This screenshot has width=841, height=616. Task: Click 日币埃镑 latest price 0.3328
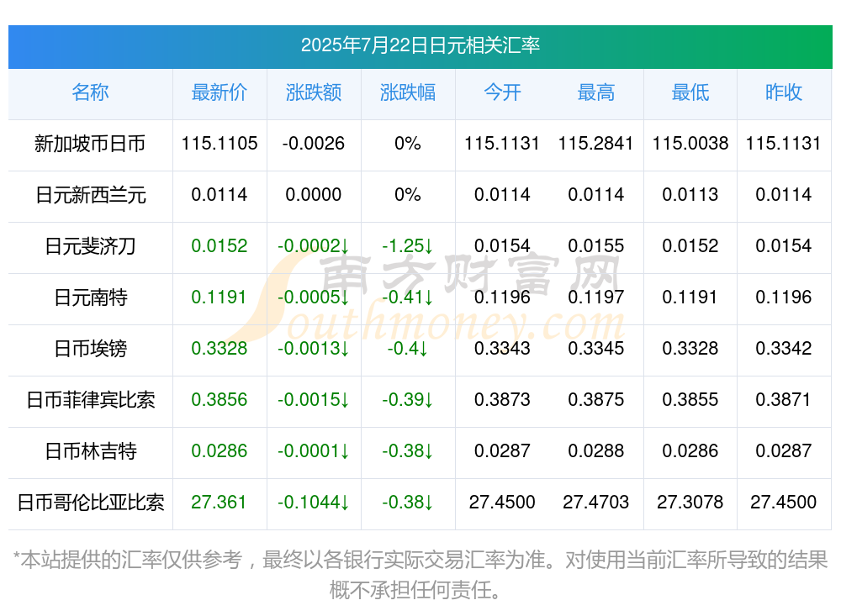coord(220,349)
